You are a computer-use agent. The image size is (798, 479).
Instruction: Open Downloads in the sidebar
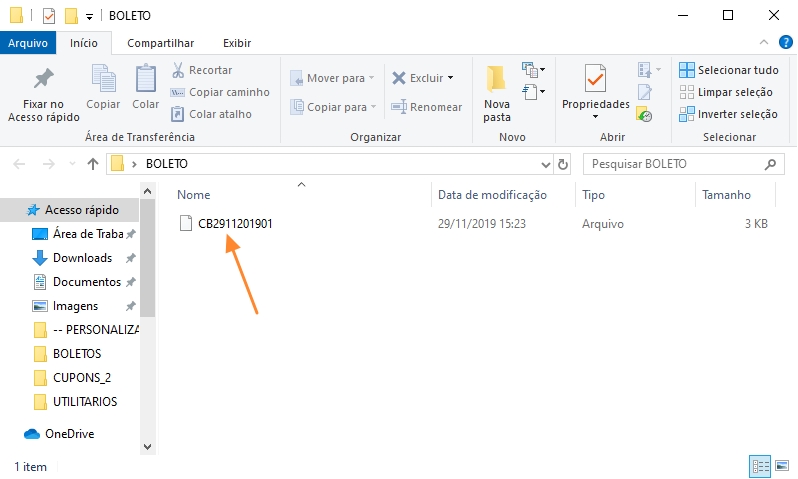[x=82, y=258]
